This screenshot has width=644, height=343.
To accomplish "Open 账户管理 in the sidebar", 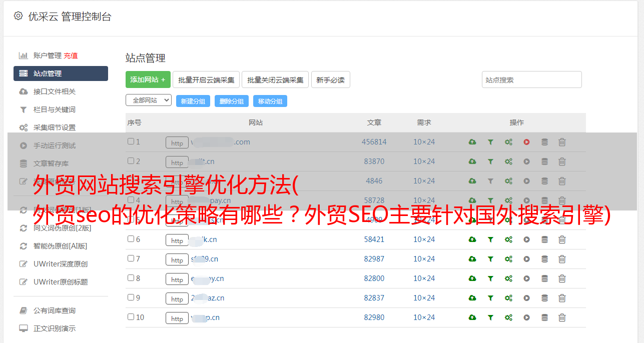I will (48, 55).
